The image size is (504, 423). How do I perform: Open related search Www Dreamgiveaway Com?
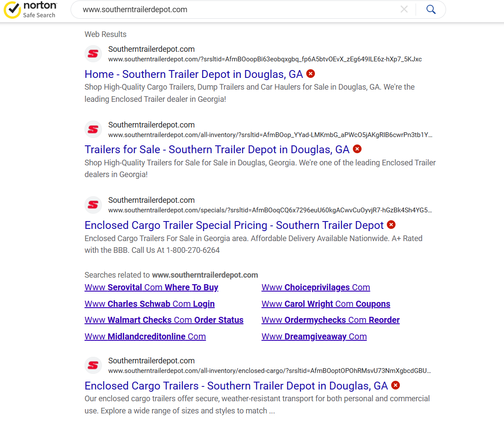tap(314, 336)
